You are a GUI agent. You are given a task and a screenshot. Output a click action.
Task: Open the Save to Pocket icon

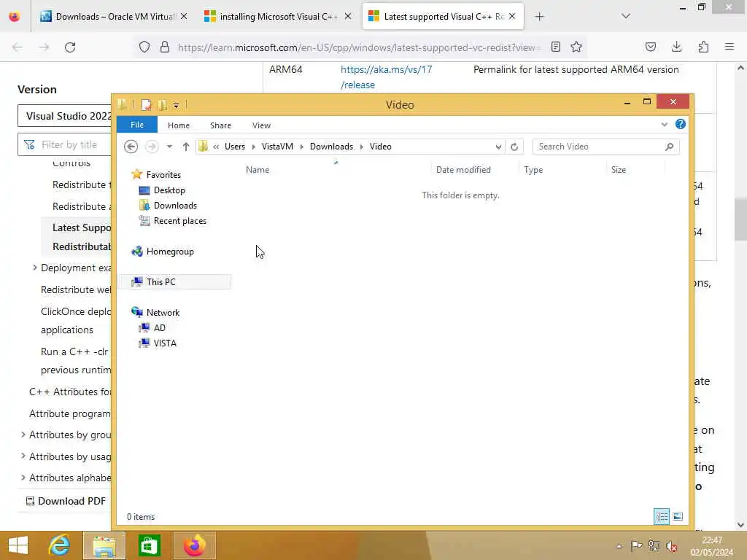[650, 47]
